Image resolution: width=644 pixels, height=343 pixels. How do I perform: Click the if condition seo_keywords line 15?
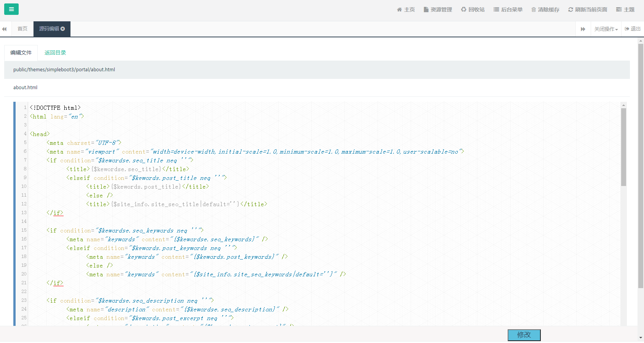click(x=125, y=231)
